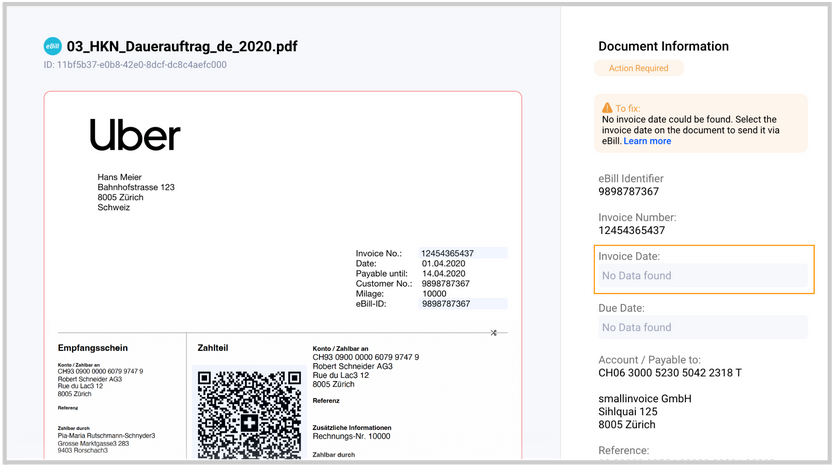Viewport: 832px width, 468px height.
Task: Click Customer No. value 9898787367
Action: click(x=446, y=284)
